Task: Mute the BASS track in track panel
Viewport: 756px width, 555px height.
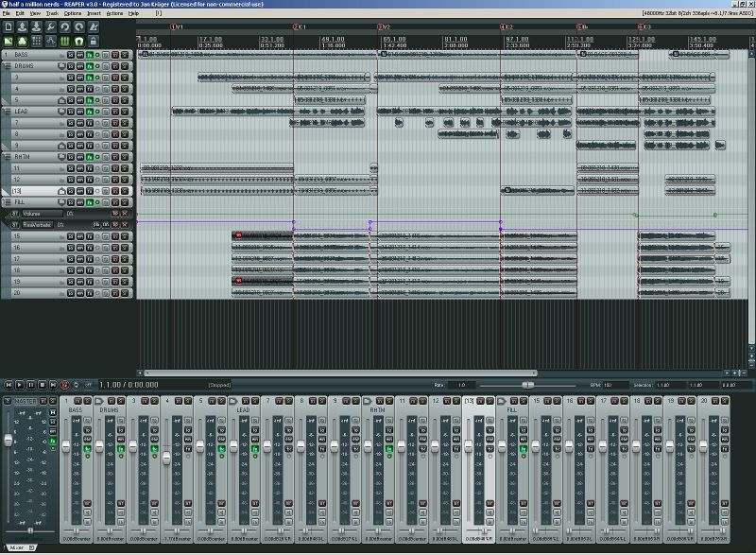Action: point(115,55)
